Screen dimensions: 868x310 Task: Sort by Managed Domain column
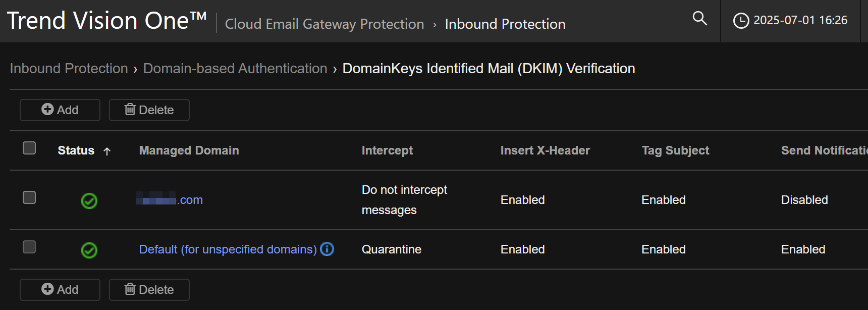point(189,150)
